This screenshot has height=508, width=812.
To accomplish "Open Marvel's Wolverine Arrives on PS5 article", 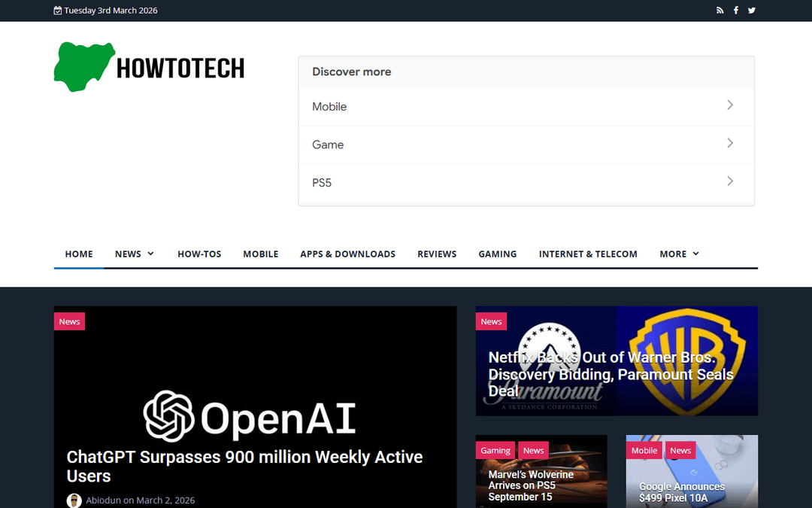I will (x=531, y=485).
